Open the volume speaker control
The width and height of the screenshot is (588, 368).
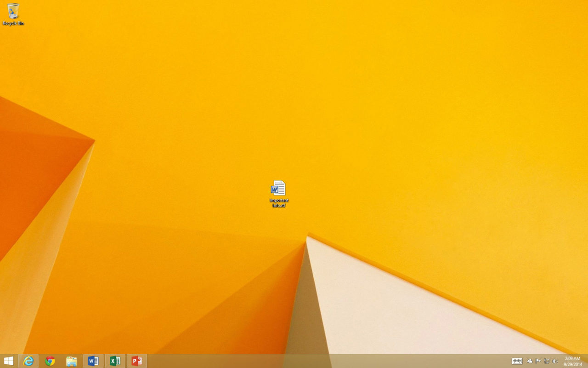pos(555,361)
